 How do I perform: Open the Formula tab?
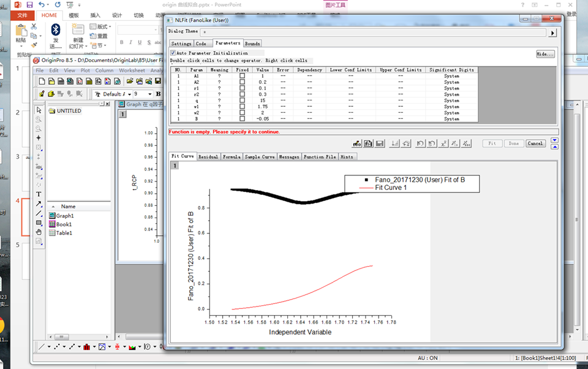point(232,157)
